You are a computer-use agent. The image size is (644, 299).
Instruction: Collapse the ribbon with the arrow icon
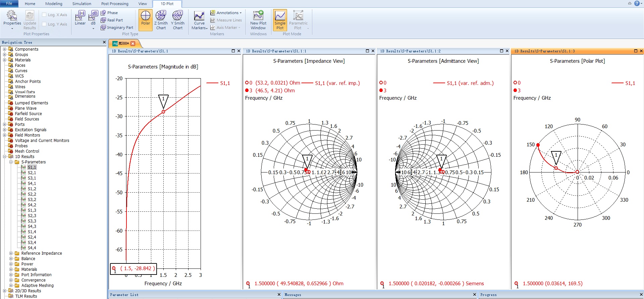[630, 3]
